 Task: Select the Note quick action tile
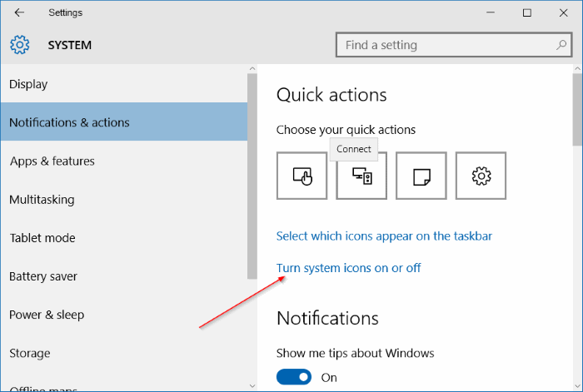pos(421,176)
